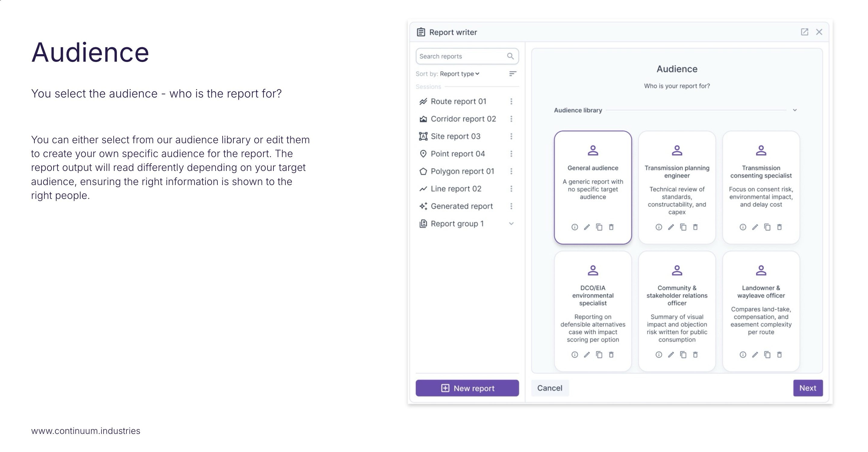Edit Transmission planning engineer audience

tap(670, 227)
